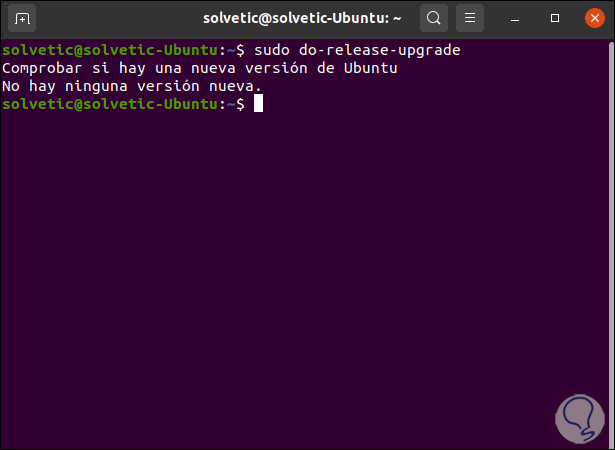Maximize the terminal window

(555, 18)
